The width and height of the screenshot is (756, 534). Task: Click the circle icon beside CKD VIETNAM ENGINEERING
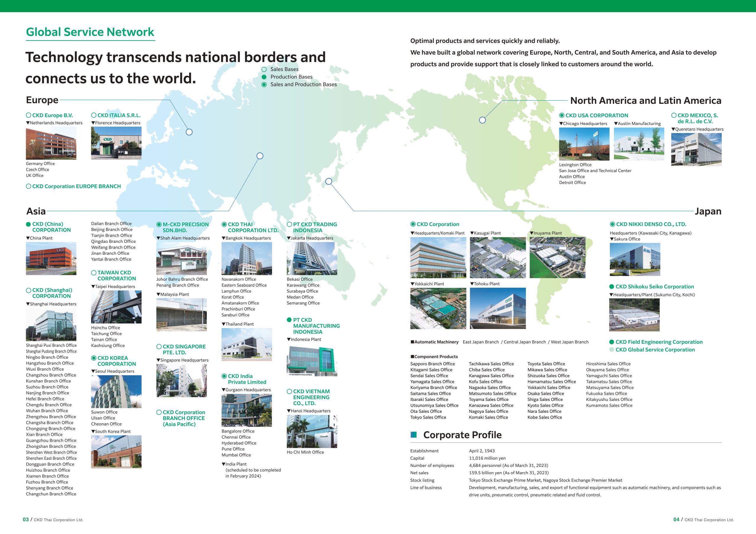[289, 392]
